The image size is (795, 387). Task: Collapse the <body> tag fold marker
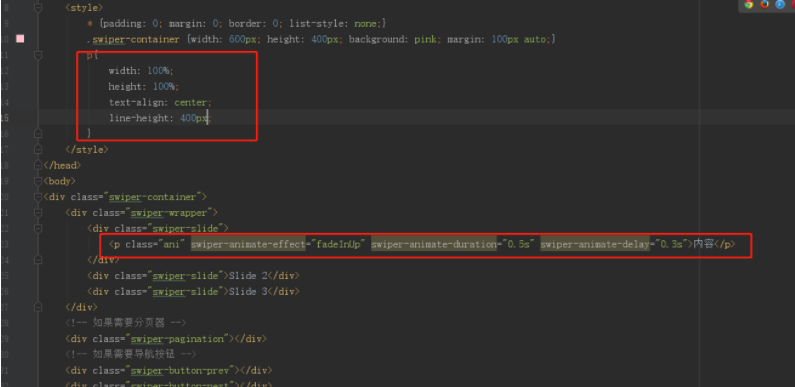[x=38, y=181]
